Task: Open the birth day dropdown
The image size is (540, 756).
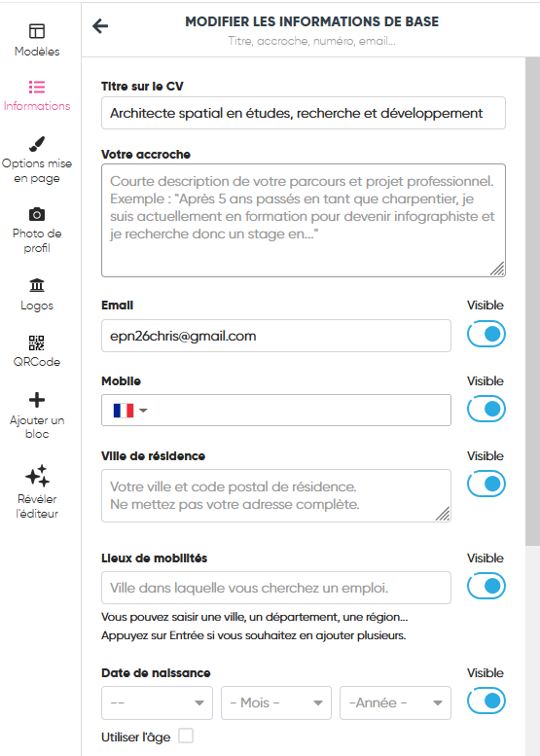Action: click(157, 702)
